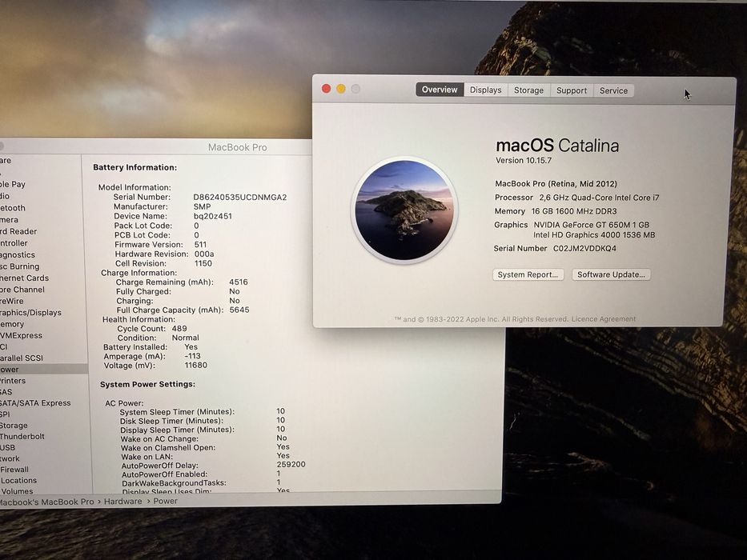Select Card Reader in the sidebar
The width and height of the screenshot is (747, 560).
tap(18, 231)
